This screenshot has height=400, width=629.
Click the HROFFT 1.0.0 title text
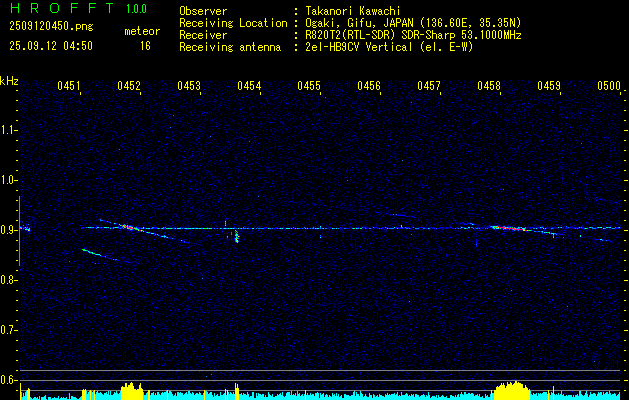[79, 8]
